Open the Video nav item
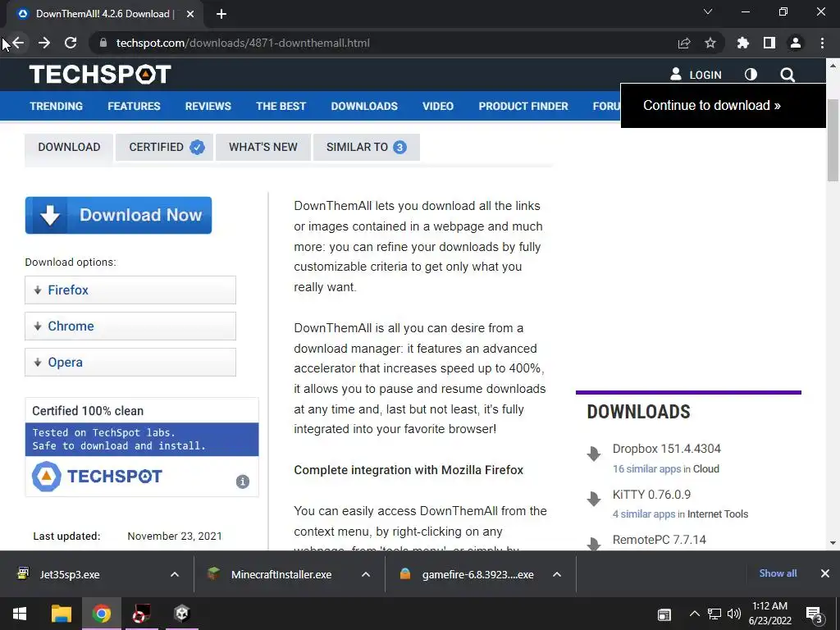This screenshot has width=840, height=630. point(438,106)
